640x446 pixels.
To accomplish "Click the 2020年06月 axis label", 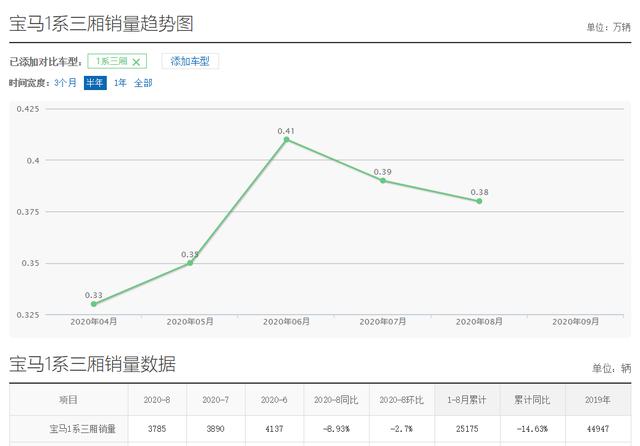I will (x=286, y=322).
